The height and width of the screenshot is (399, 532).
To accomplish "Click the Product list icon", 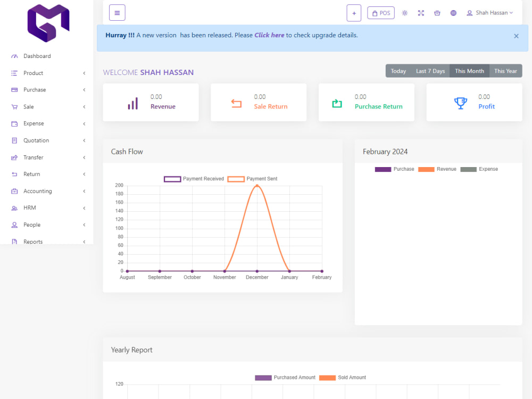I will tap(14, 73).
